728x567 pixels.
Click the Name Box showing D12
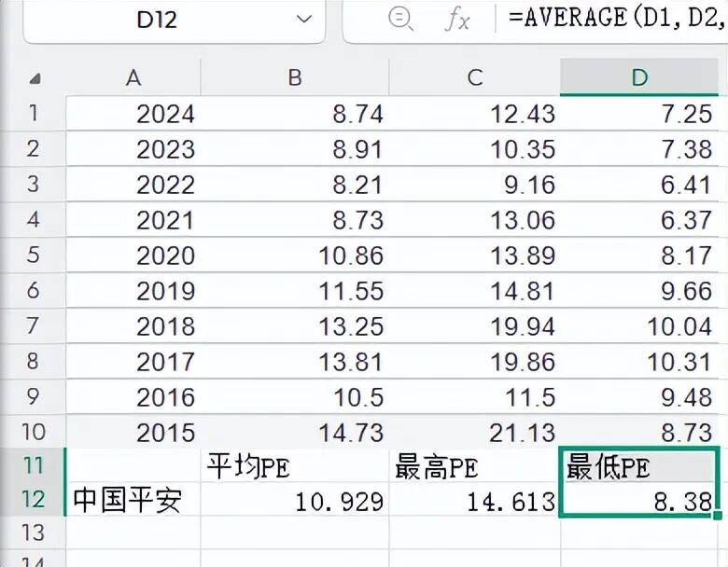point(174,21)
